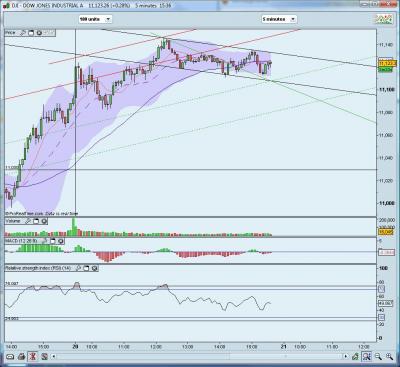The width and height of the screenshot is (400, 367).
Task: Click the scrollbar left arrow
Action: [53, 357]
